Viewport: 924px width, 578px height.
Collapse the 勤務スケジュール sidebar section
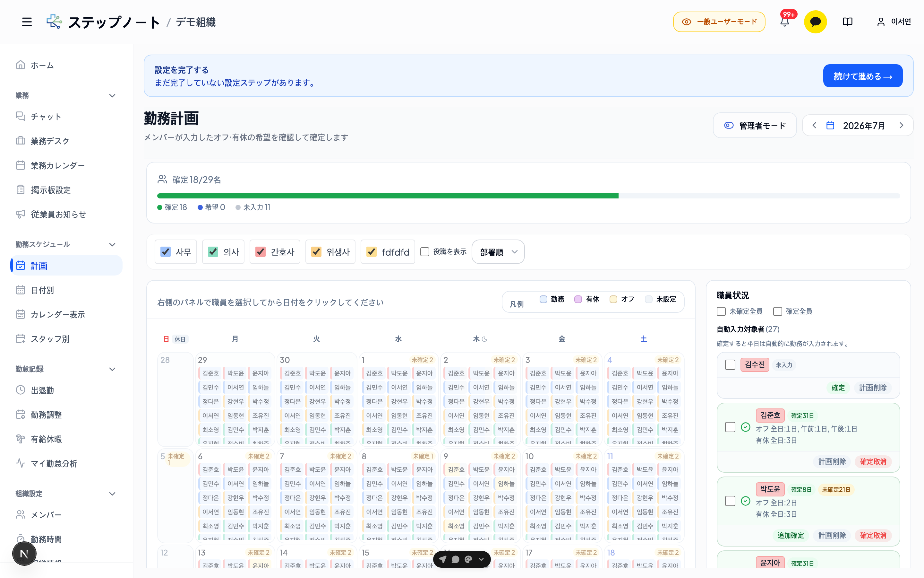click(x=112, y=244)
